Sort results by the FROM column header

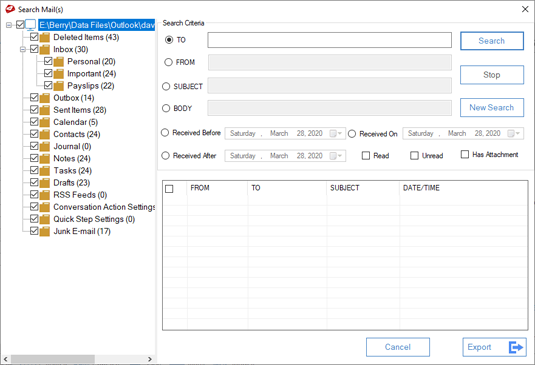click(x=217, y=188)
